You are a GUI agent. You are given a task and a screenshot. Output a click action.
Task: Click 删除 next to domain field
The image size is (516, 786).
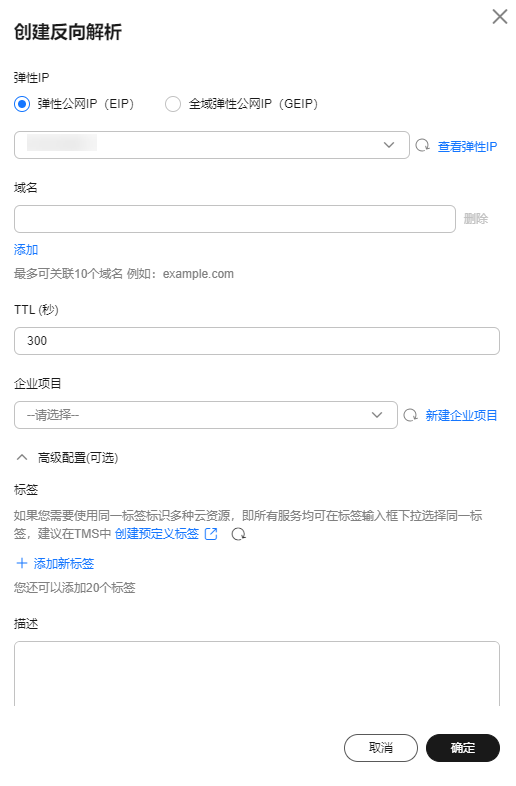pos(475,219)
